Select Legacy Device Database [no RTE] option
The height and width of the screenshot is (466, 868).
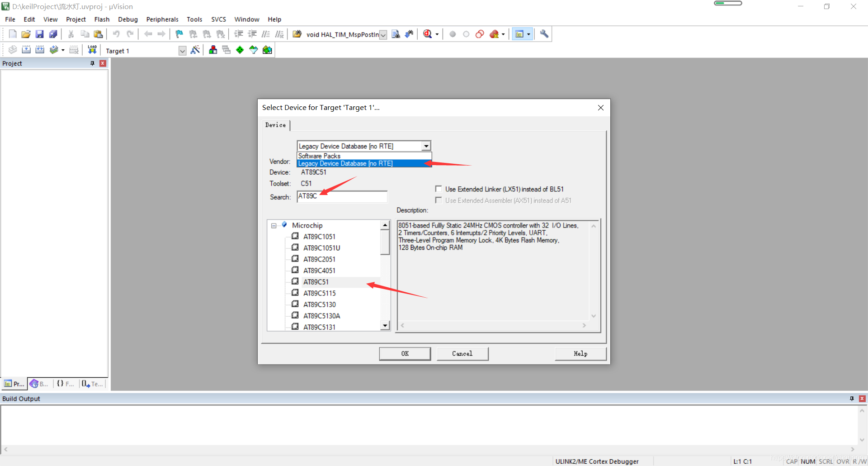click(364, 163)
